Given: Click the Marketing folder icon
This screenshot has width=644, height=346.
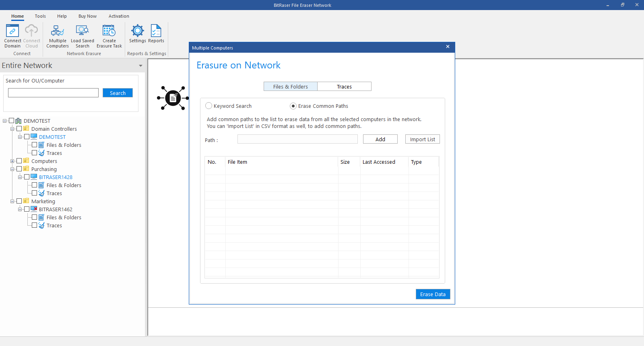Looking at the screenshot, I should [26, 201].
